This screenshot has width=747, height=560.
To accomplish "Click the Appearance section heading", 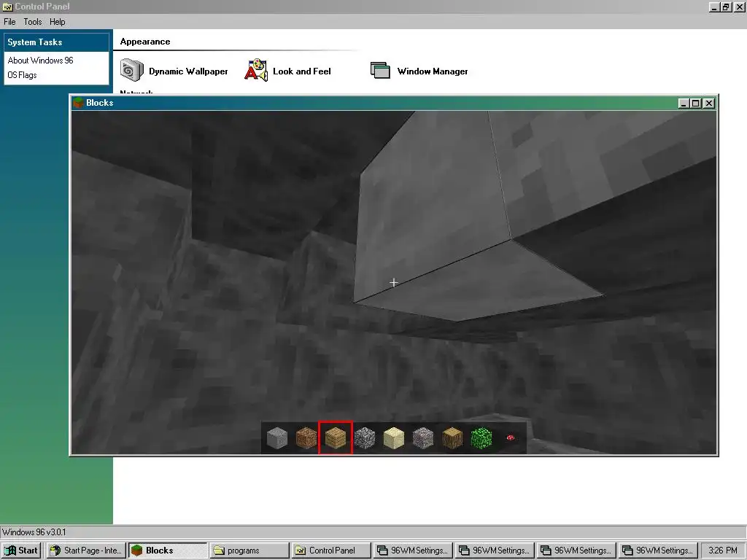I will click(x=145, y=42).
